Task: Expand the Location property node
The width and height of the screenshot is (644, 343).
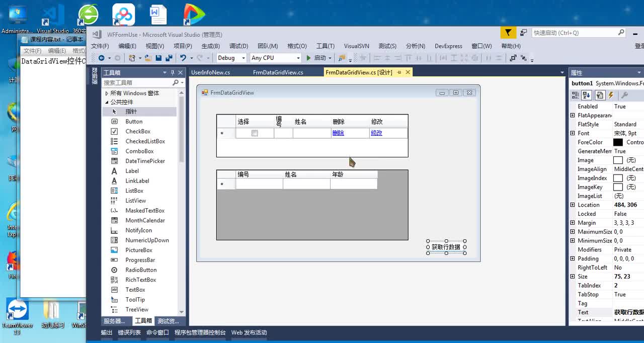Action: tap(573, 205)
